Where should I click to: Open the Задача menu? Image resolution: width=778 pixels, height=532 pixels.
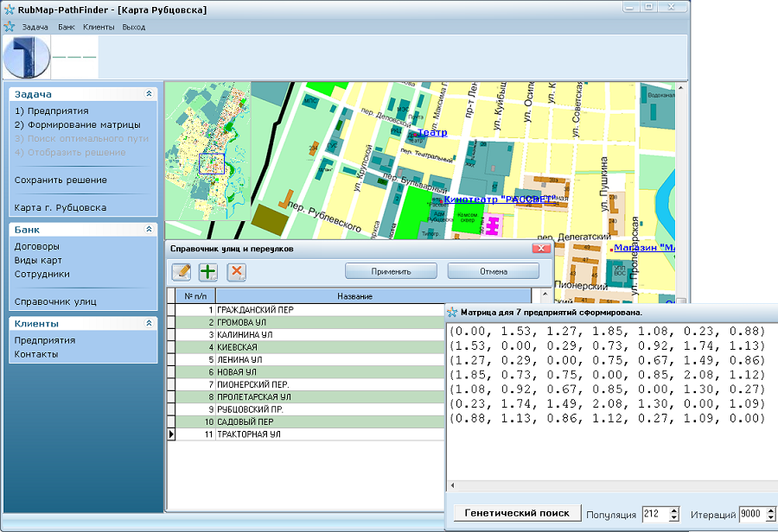(35, 28)
